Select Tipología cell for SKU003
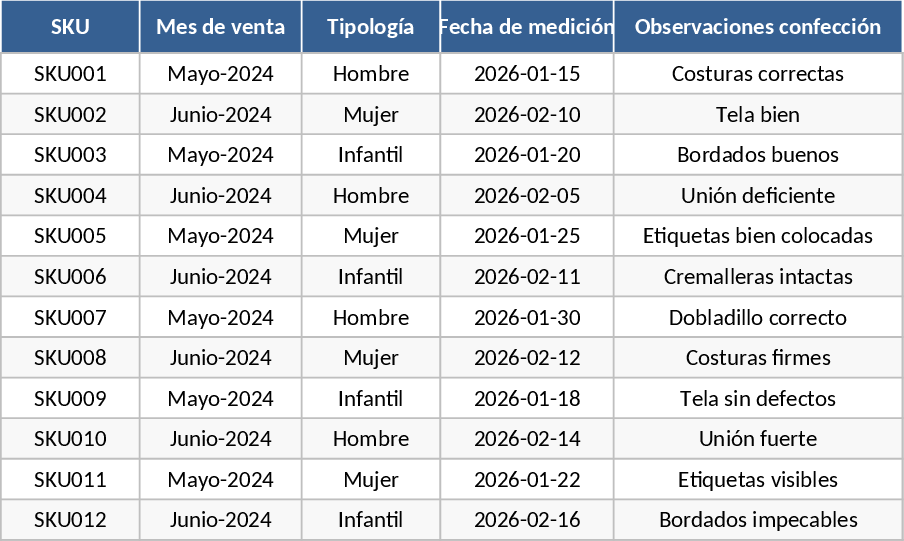 pos(370,155)
